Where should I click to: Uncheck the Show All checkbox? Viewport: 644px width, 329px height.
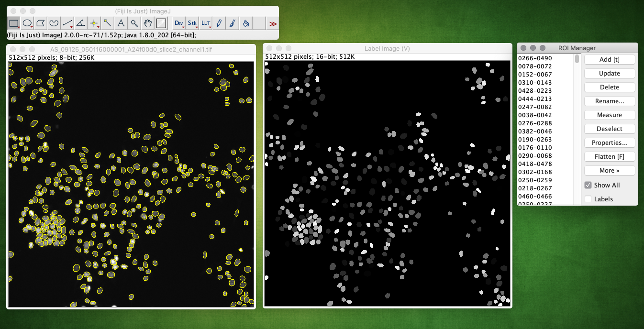[588, 185]
